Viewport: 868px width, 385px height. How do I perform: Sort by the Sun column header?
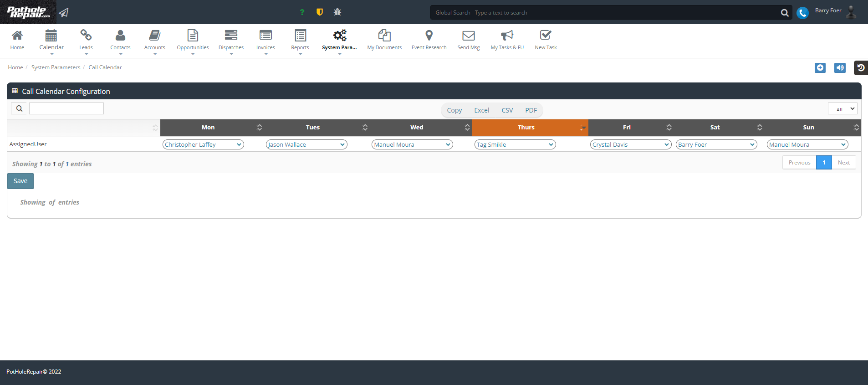pos(813,128)
